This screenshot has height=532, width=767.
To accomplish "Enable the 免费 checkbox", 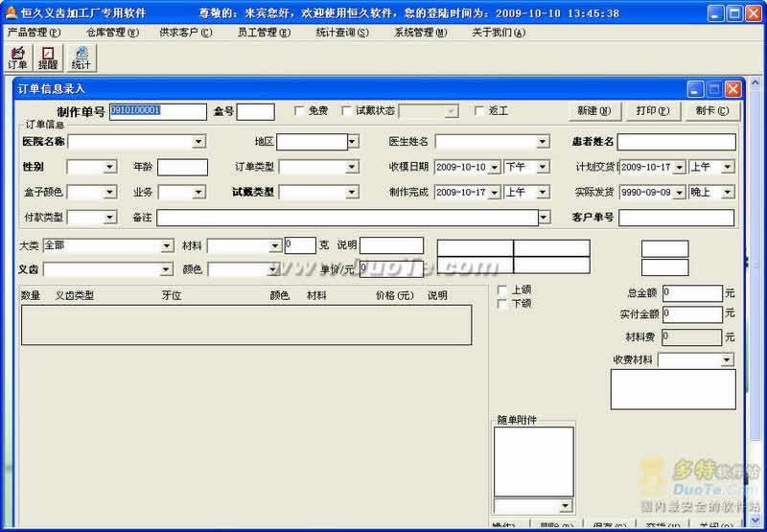I will tap(299, 111).
